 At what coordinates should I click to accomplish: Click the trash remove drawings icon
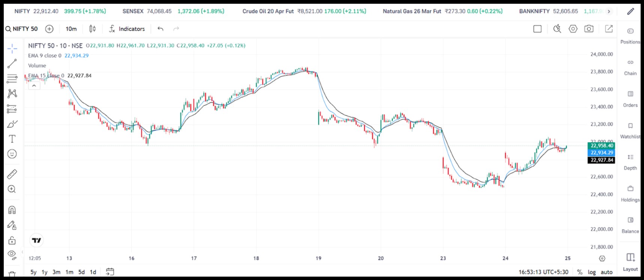(12, 274)
